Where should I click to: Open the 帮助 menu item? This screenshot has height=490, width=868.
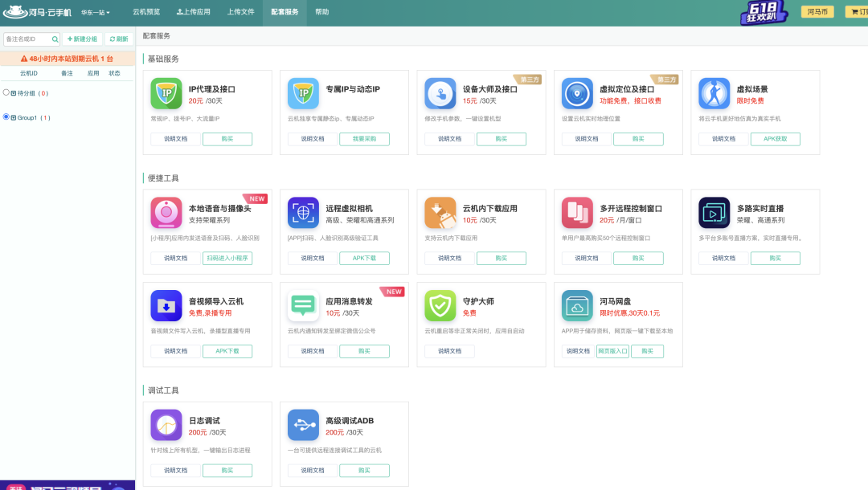click(321, 12)
